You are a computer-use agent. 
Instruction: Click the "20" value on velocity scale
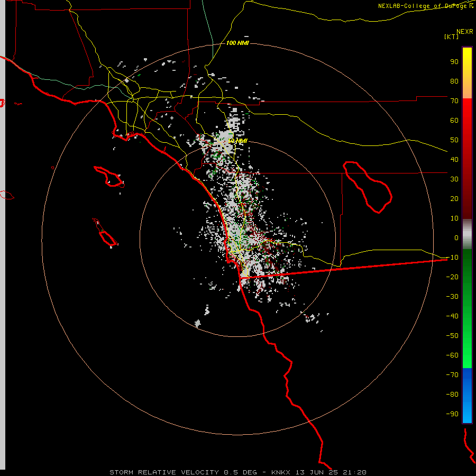[x=454, y=198]
